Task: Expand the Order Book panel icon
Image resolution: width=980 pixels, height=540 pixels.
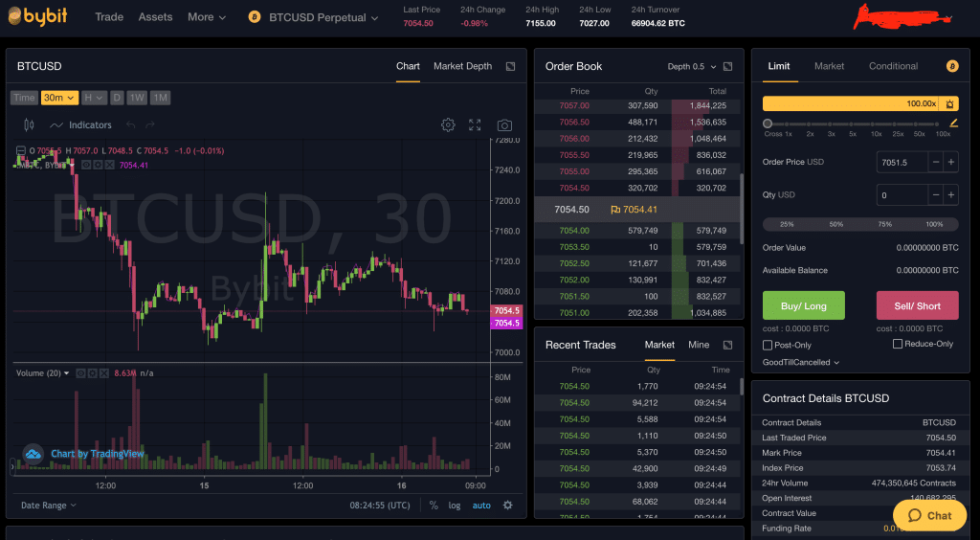Action: point(727,67)
